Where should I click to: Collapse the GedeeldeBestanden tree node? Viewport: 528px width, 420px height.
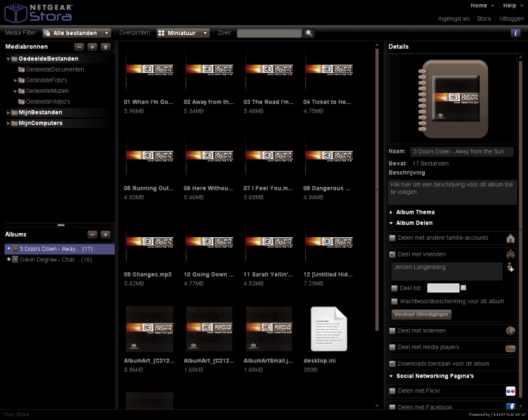8,59
